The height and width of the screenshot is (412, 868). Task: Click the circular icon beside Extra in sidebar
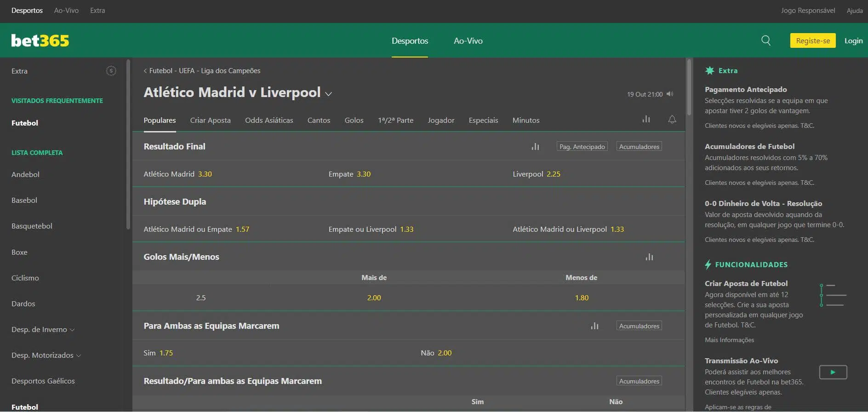111,71
